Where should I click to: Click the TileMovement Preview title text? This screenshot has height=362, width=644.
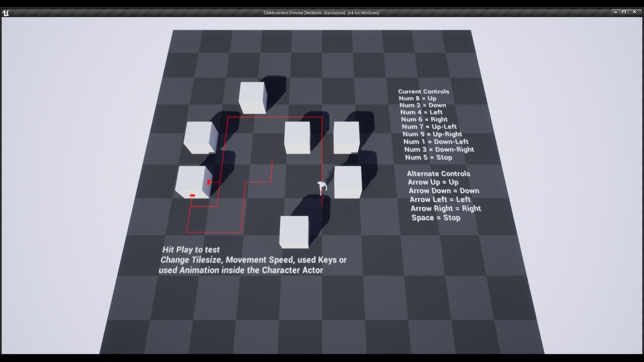(321, 13)
